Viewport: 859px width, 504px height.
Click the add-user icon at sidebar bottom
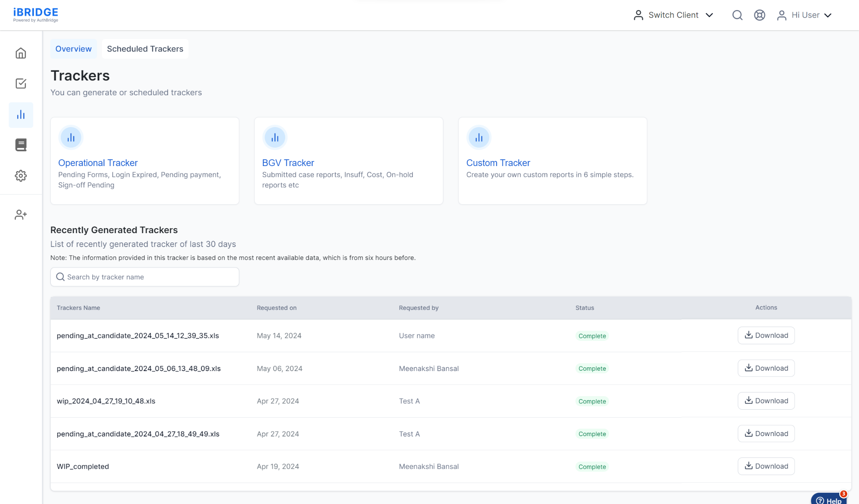coord(21,215)
